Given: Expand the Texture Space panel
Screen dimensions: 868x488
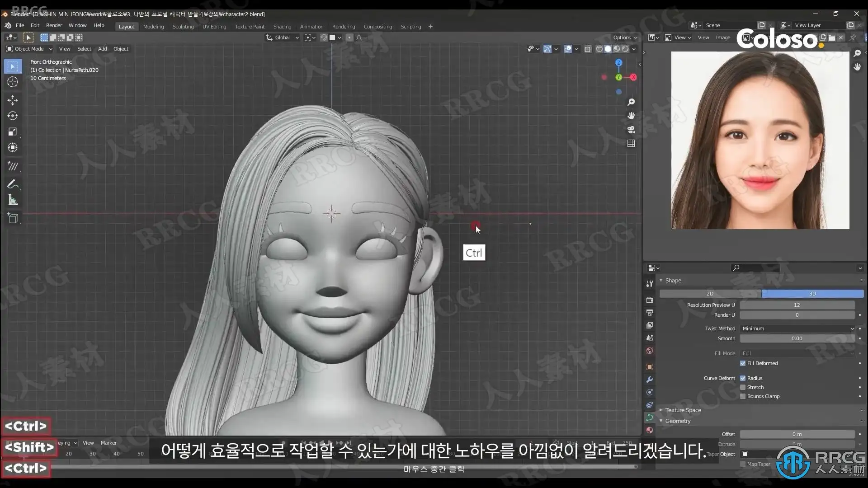Looking at the screenshot, I should (683, 410).
